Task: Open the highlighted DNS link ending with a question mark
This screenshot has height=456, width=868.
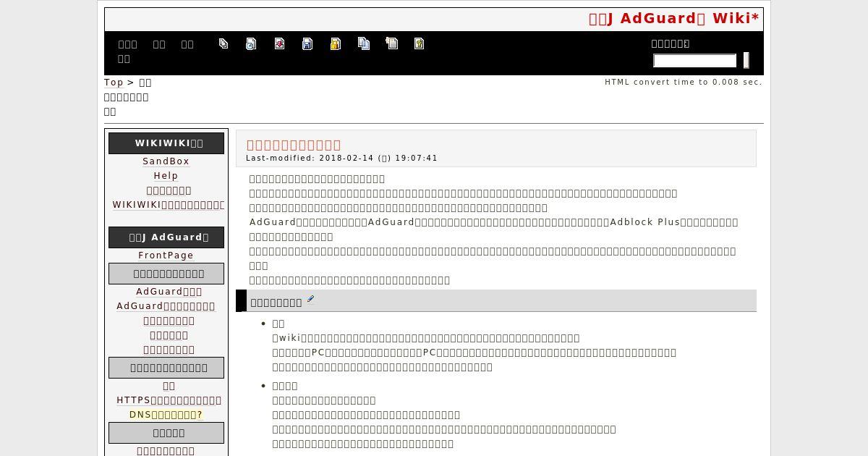Action: click(x=166, y=415)
